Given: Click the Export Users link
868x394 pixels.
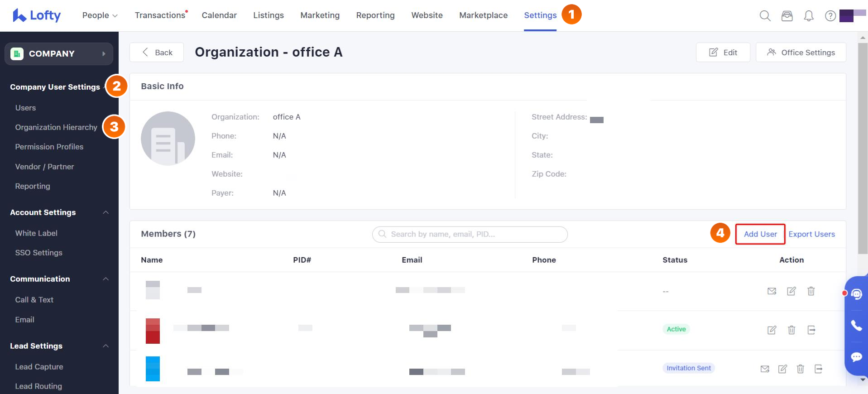Looking at the screenshot, I should (811, 234).
